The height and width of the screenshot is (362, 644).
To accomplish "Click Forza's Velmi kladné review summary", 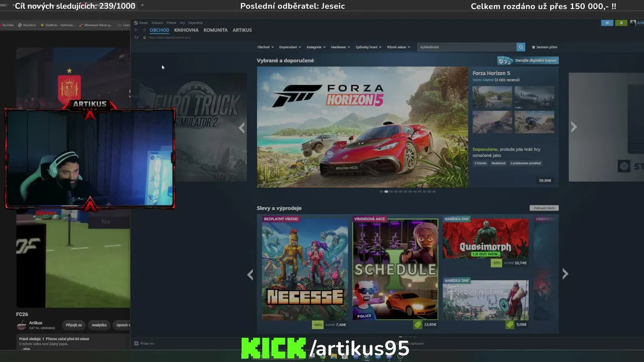I will click(x=482, y=80).
